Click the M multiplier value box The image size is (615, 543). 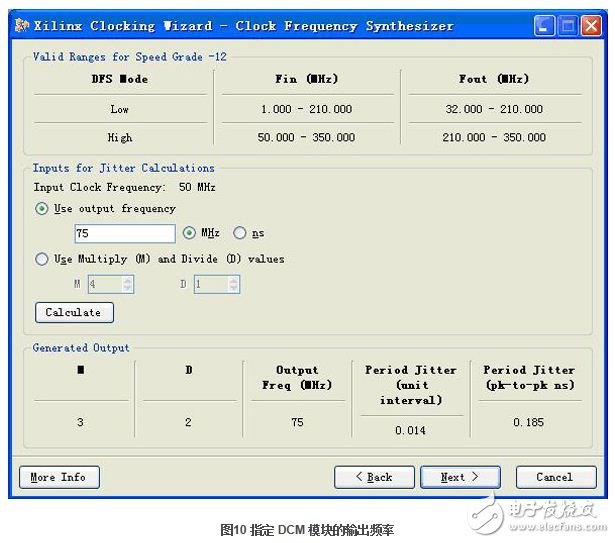point(102,285)
